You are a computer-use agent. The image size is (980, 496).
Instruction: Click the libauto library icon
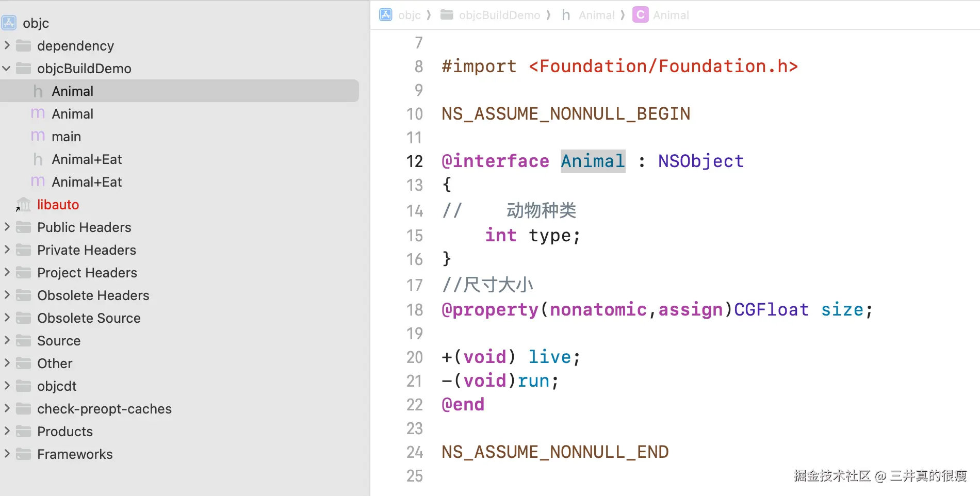point(23,205)
